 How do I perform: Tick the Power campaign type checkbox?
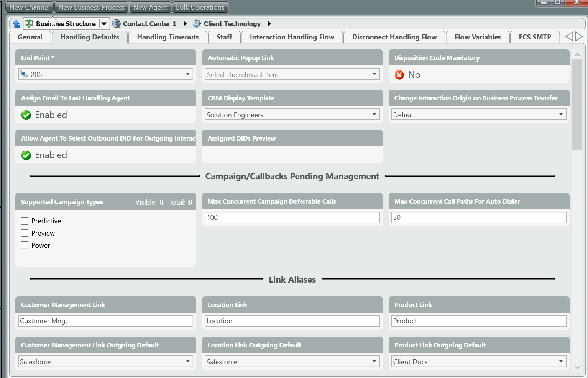(x=25, y=245)
